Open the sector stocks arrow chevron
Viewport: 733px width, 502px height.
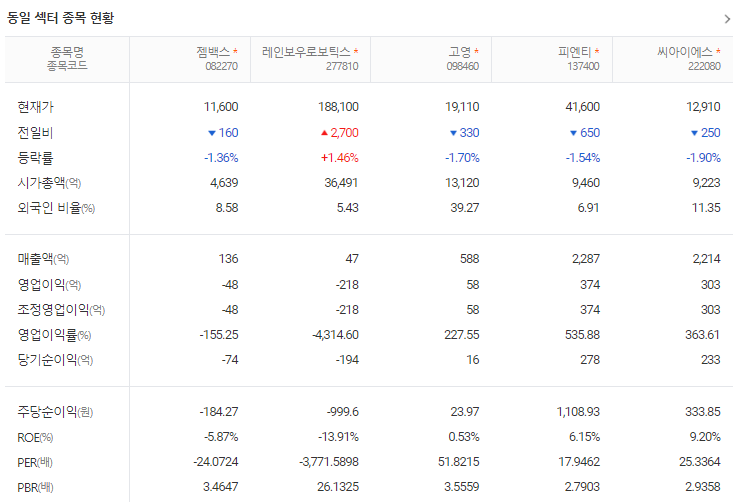tap(727, 19)
